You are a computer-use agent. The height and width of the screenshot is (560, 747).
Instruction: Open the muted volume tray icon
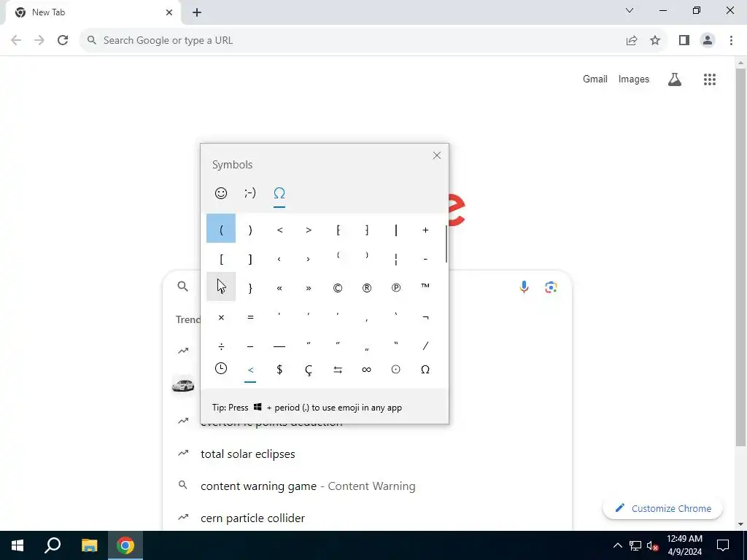pos(653,545)
